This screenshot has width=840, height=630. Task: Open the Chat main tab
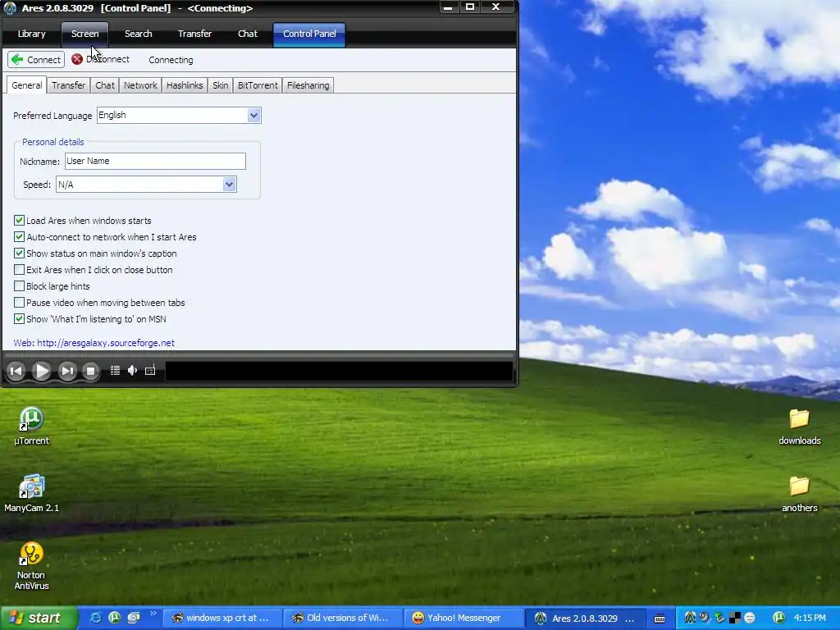tap(248, 34)
